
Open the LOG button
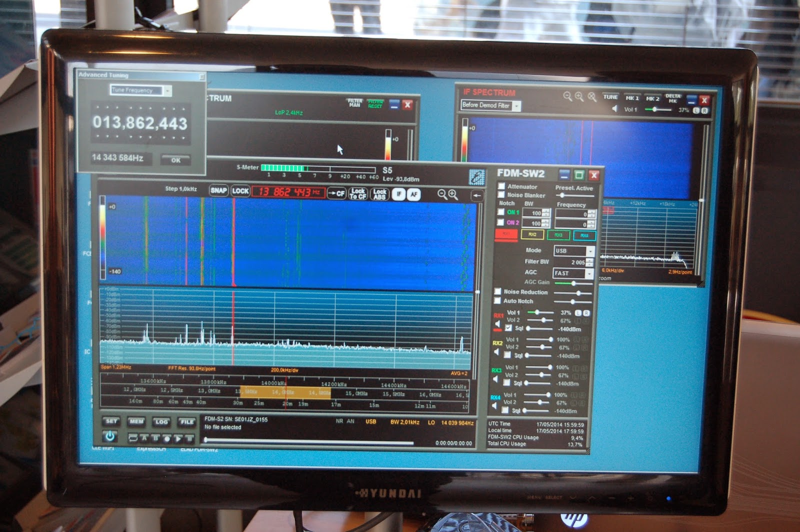pos(161,422)
